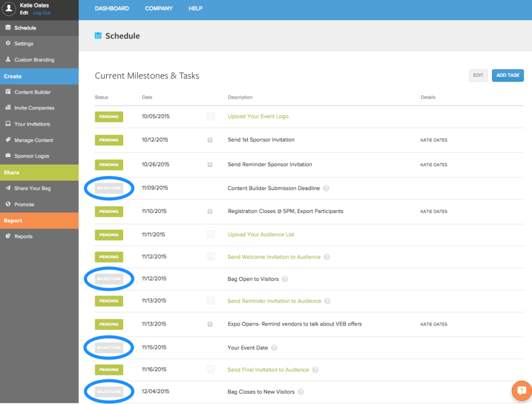Toggle checkbox for Expo Opens reminder task

(x=210, y=324)
